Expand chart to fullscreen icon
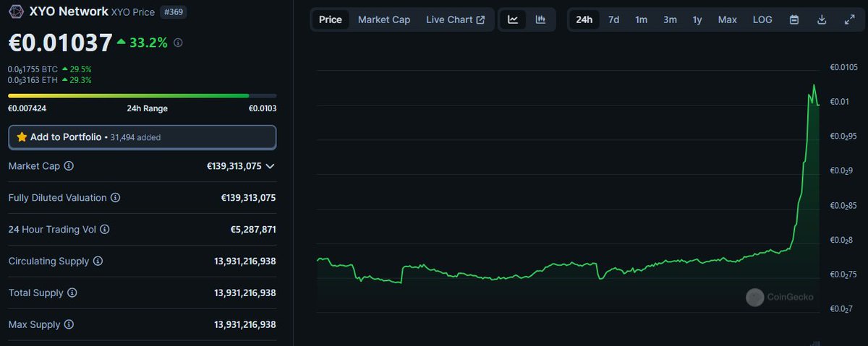Screen dimensions: 868x346 click(849, 20)
